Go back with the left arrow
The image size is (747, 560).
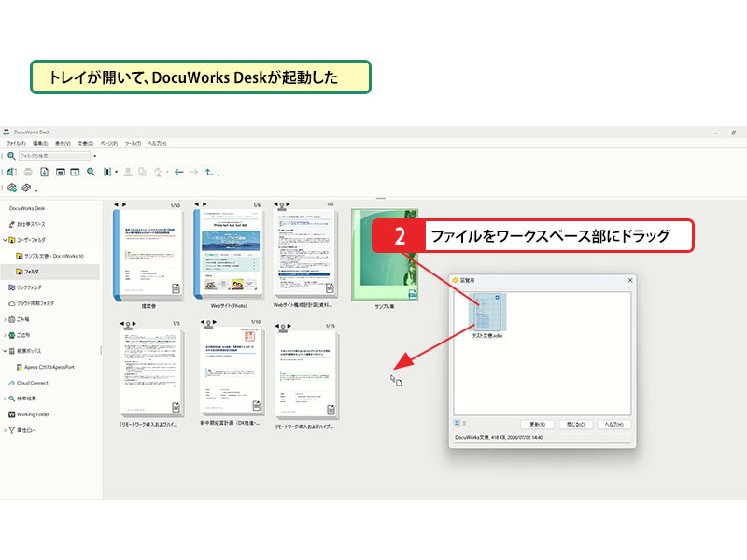(x=179, y=172)
